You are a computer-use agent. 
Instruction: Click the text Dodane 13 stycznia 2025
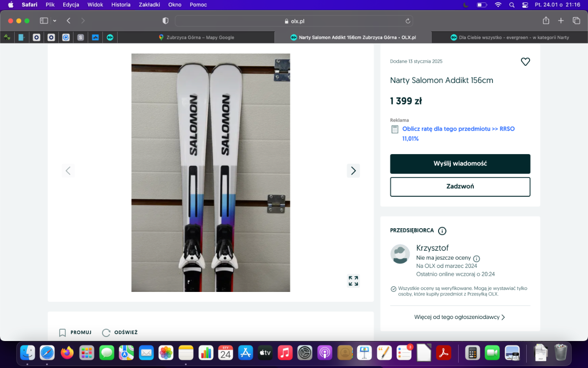416,62
